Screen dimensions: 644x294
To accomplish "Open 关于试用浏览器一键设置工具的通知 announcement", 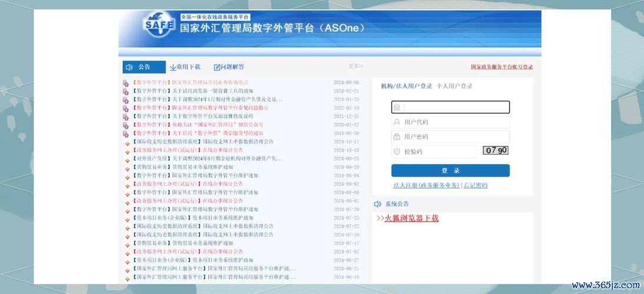I will pyautogui.click(x=192, y=91).
